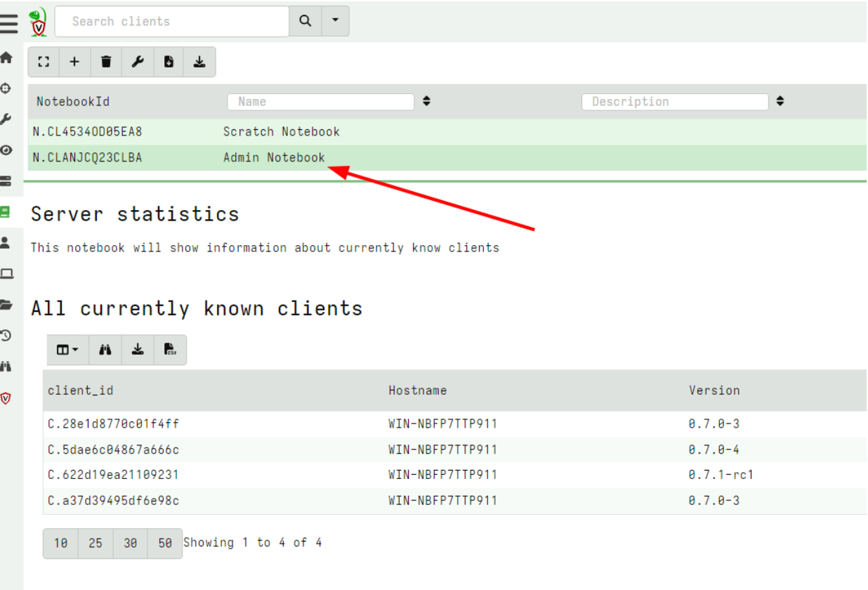This screenshot has height=590, width=868.
Task: Download the clients table as CSV
Action: (169, 349)
